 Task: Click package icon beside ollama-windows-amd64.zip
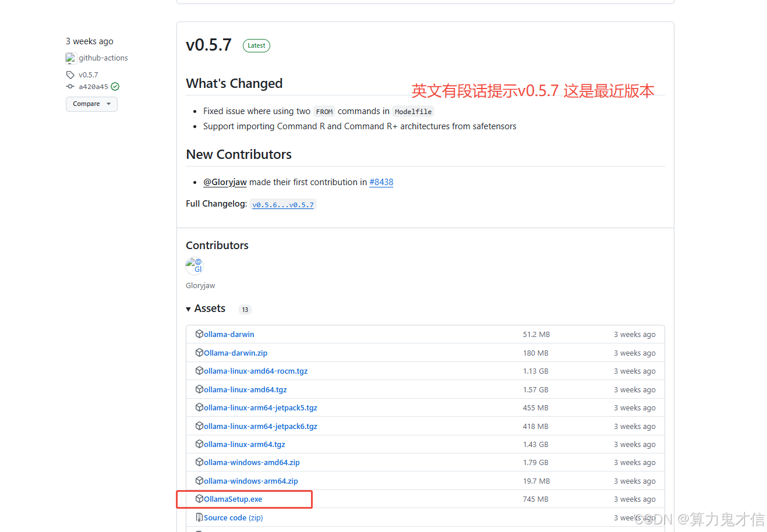point(199,462)
